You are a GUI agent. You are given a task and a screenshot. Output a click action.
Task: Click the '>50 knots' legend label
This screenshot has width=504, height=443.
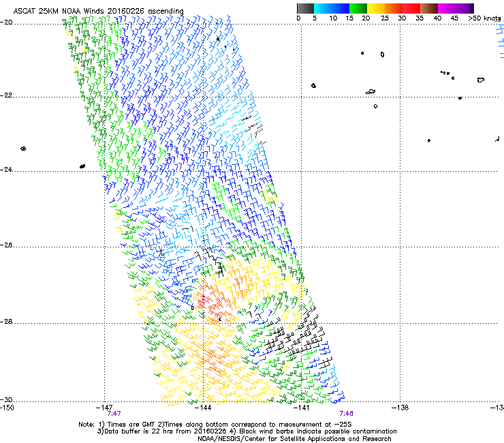(484, 18)
